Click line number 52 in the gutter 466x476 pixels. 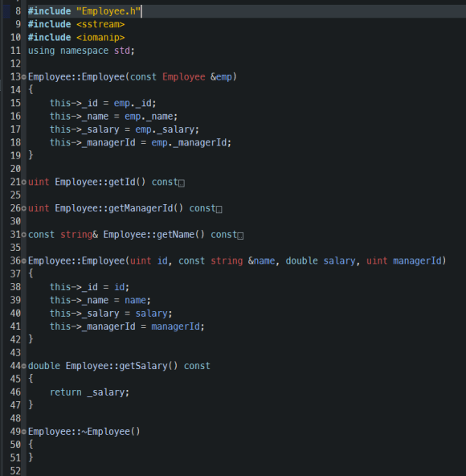(x=15, y=471)
